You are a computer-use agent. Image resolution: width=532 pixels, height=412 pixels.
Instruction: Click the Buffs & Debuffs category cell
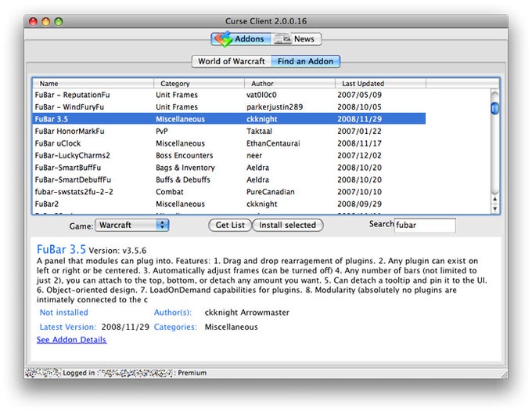183,179
